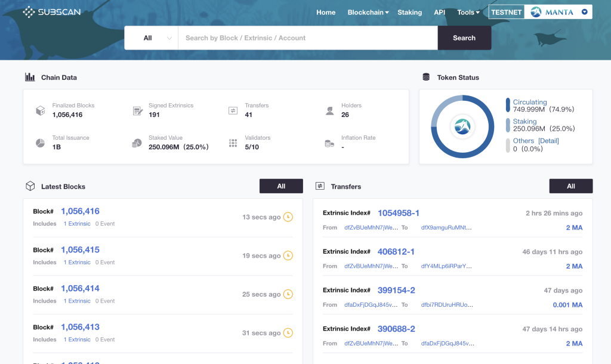Click the light blue Staking color swatch

[x=508, y=125]
